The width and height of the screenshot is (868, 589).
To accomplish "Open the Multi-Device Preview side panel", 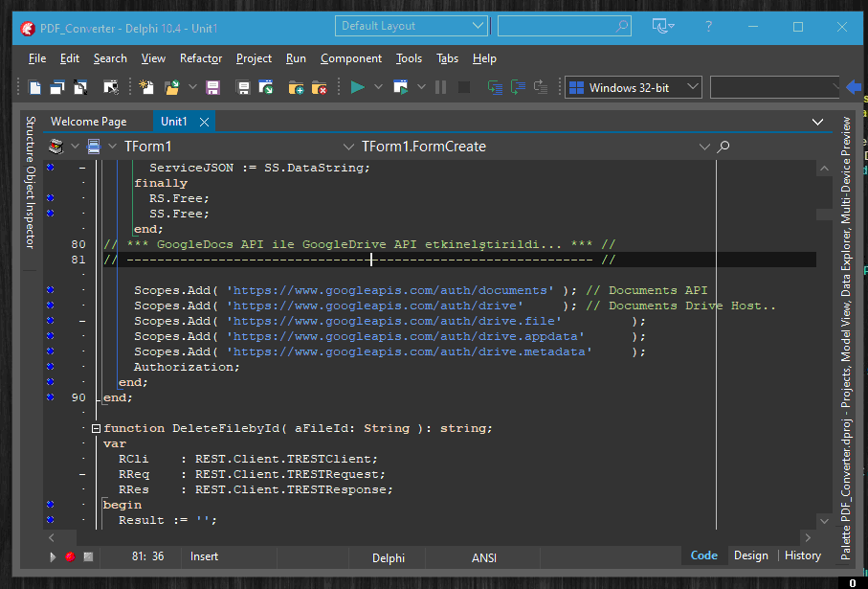I will (x=845, y=170).
